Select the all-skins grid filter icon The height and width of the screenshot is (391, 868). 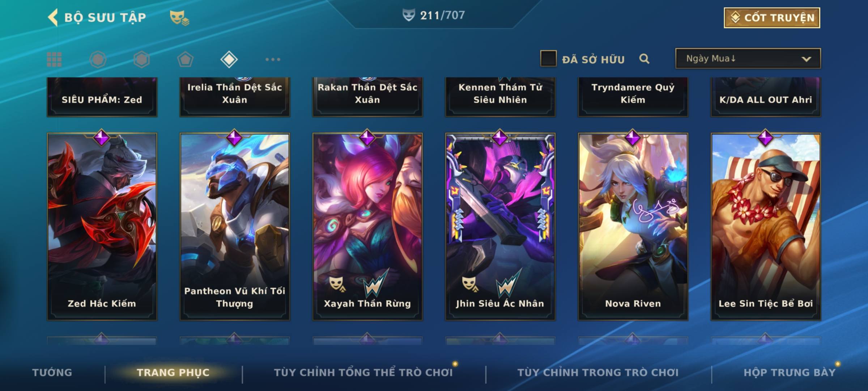pyautogui.click(x=54, y=59)
